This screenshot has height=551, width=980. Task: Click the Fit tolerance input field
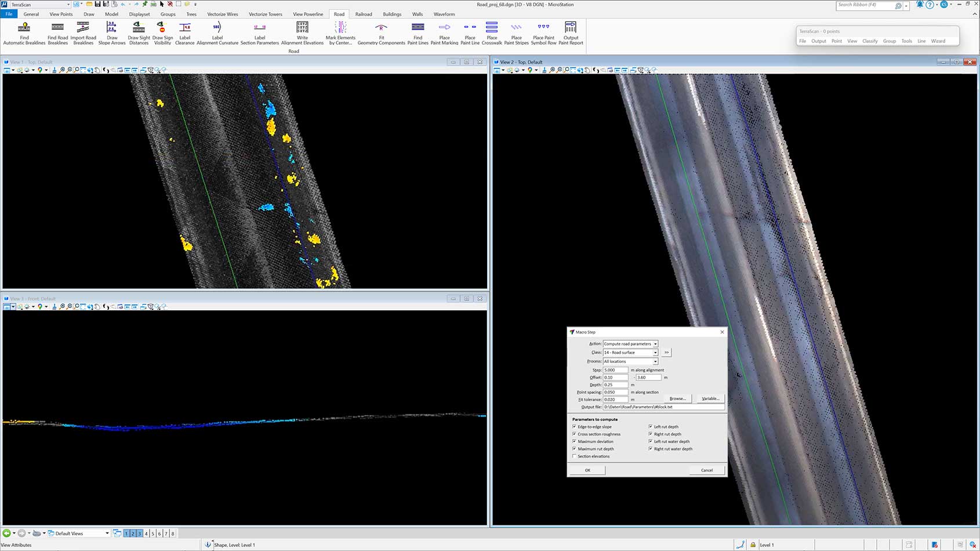coord(615,400)
